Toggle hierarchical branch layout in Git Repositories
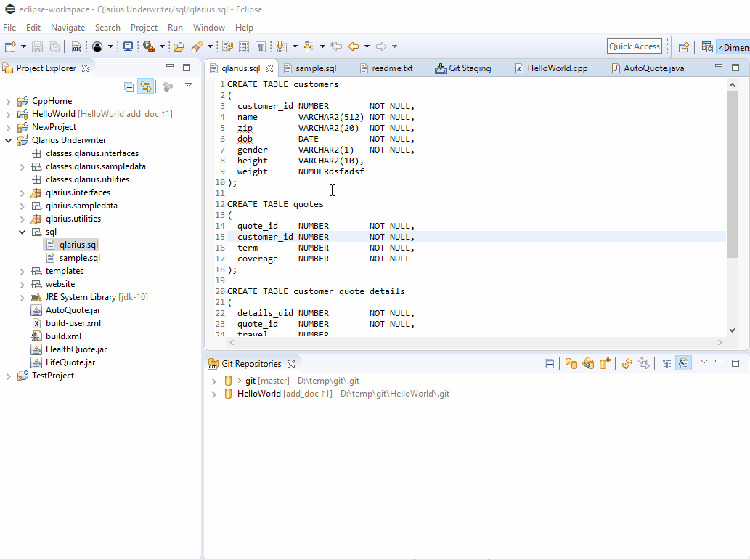Image resolution: width=750 pixels, height=560 pixels. click(666, 363)
